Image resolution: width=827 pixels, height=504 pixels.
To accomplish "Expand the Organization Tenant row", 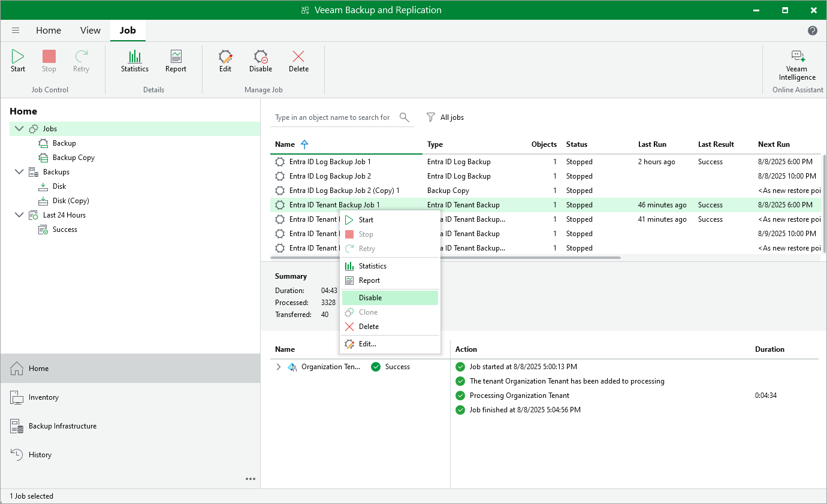I will tap(278, 367).
